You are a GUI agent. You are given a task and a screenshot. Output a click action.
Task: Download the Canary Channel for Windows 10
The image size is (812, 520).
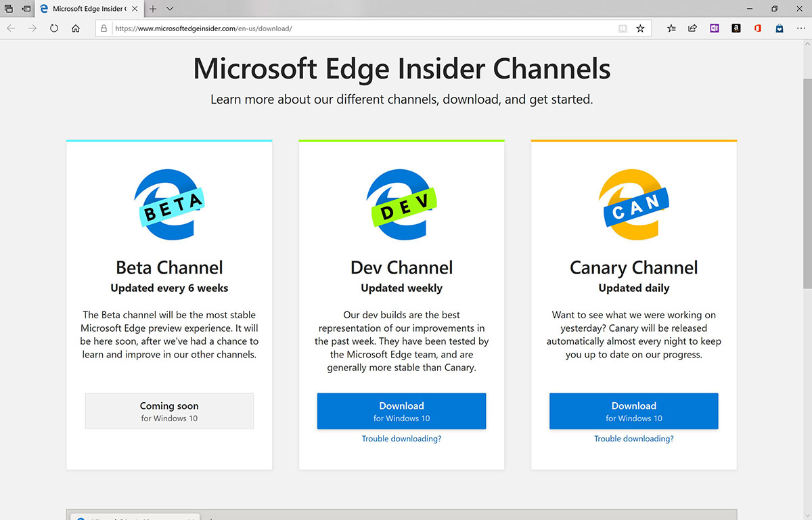(x=634, y=411)
